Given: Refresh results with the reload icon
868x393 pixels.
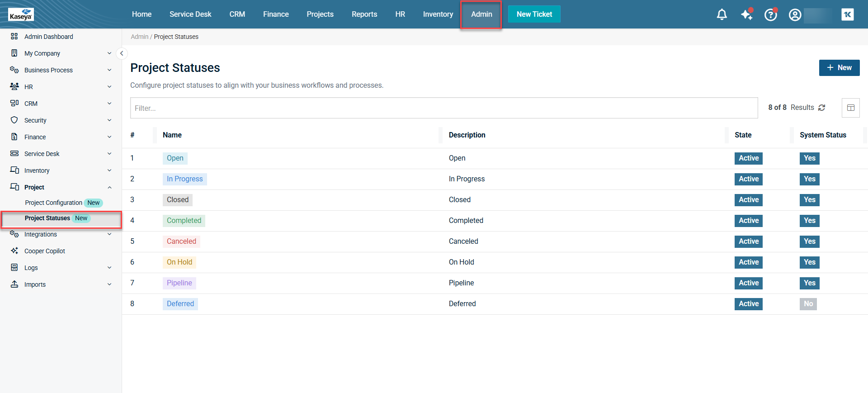Looking at the screenshot, I should pyautogui.click(x=821, y=108).
